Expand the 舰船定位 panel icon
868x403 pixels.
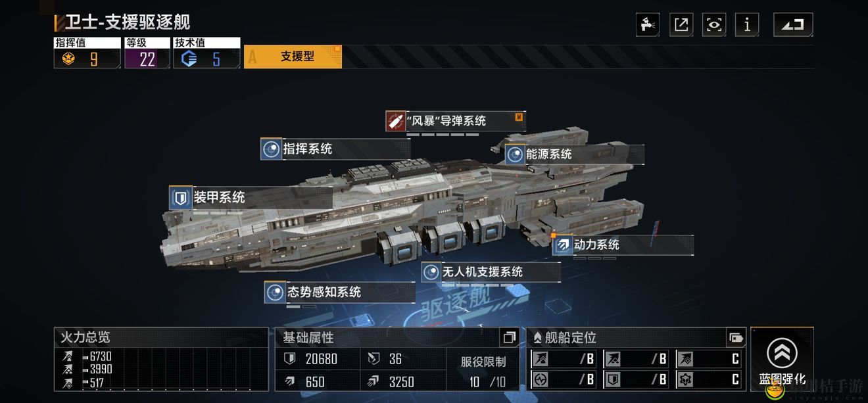pyautogui.click(x=736, y=338)
